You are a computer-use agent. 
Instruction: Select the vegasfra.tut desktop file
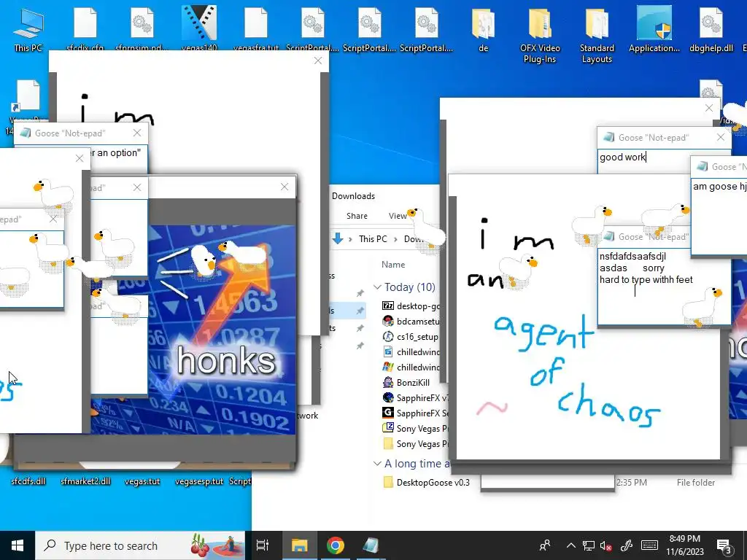256,28
